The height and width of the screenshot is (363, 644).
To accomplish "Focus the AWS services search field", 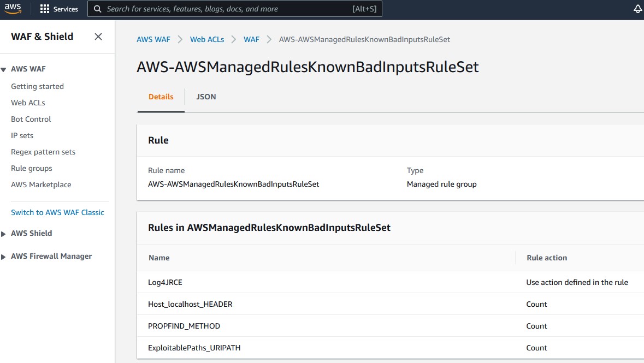I will 235,9.
